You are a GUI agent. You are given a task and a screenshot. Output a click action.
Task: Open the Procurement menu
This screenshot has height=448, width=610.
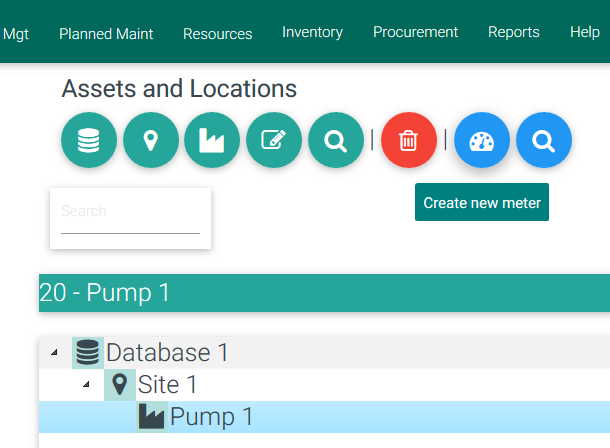[415, 32]
